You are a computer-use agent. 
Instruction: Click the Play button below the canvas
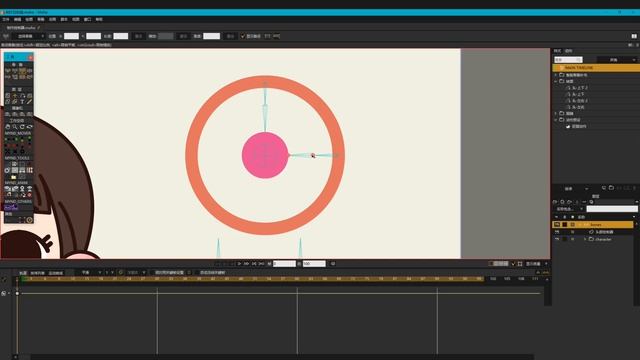[239, 264]
